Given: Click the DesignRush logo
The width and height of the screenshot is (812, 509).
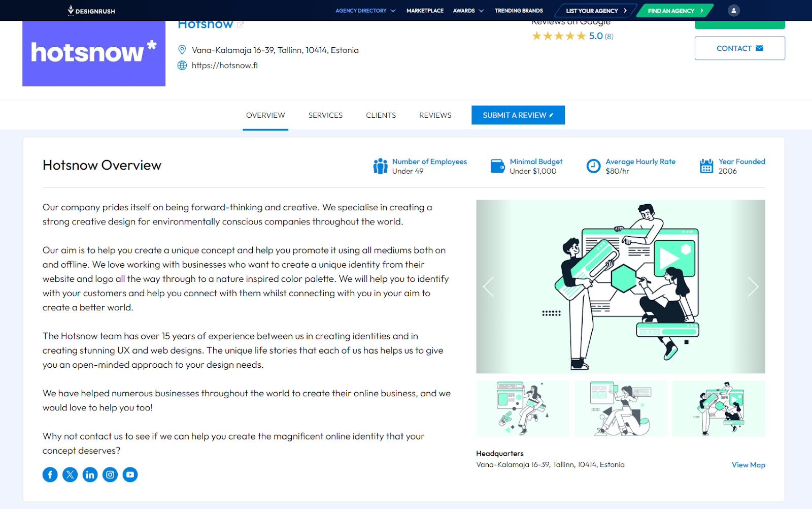Looking at the screenshot, I should point(91,10).
